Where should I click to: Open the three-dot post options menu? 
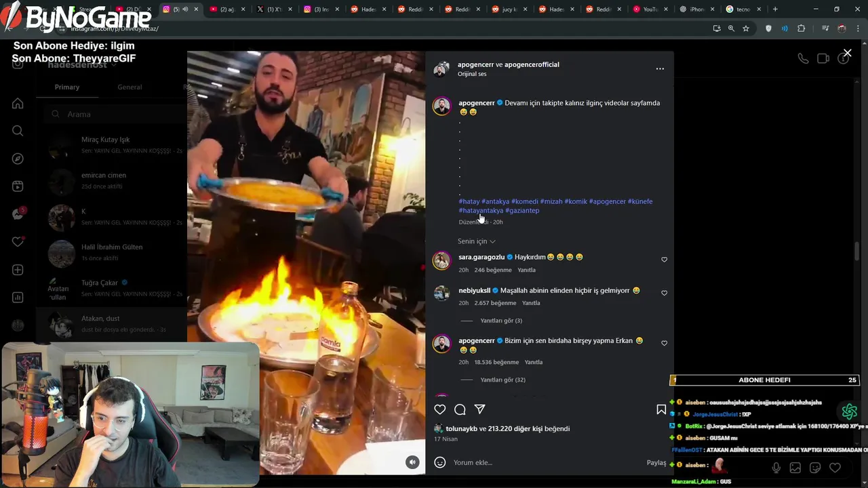click(660, 68)
